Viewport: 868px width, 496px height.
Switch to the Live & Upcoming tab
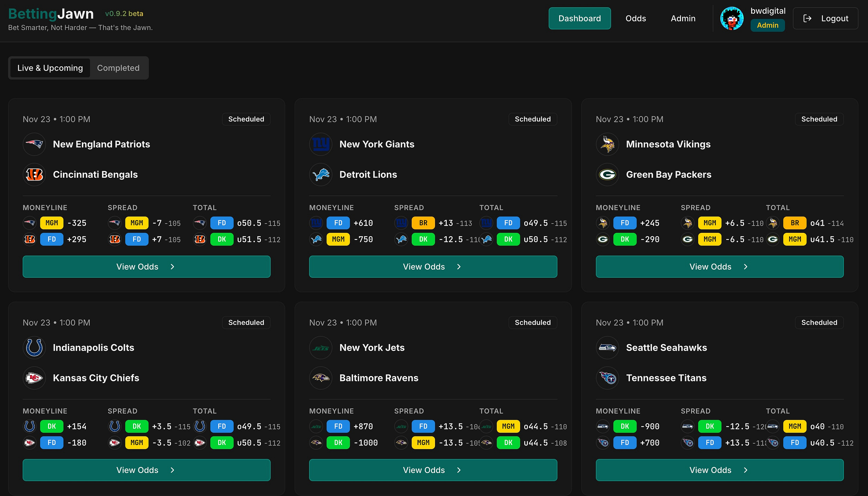50,68
